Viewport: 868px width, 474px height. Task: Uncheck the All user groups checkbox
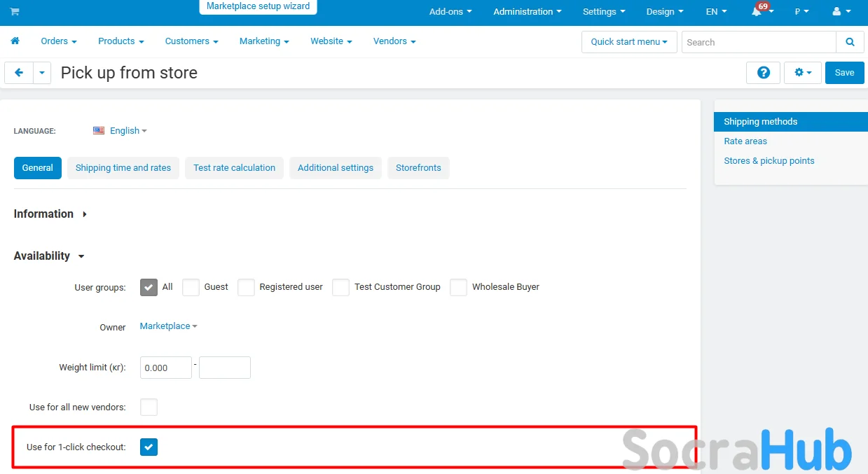pos(149,287)
